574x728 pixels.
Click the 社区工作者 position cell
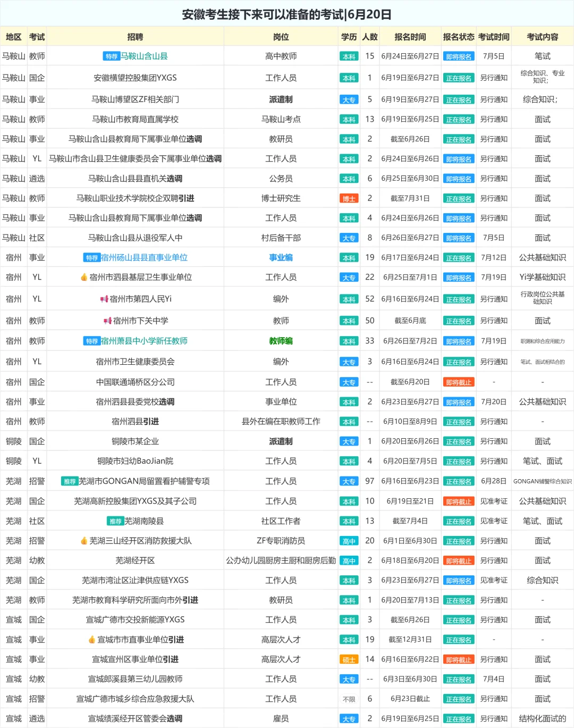[281, 521]
